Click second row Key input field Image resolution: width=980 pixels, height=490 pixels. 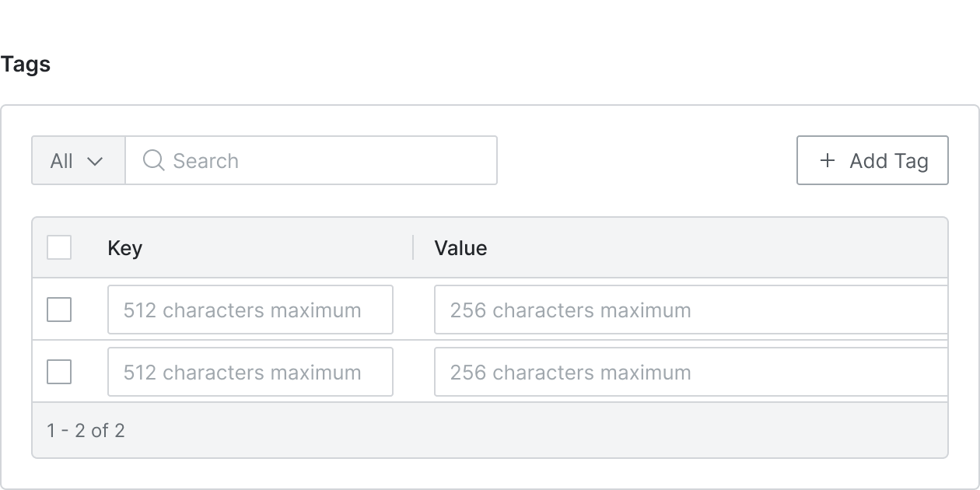pyautogui.click(x=250, y=372)
